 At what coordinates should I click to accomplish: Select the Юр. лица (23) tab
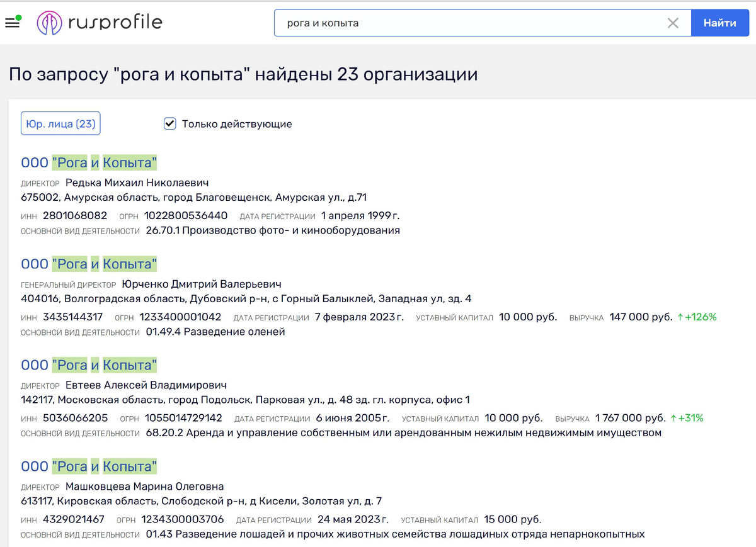click(x=60, y=124)
